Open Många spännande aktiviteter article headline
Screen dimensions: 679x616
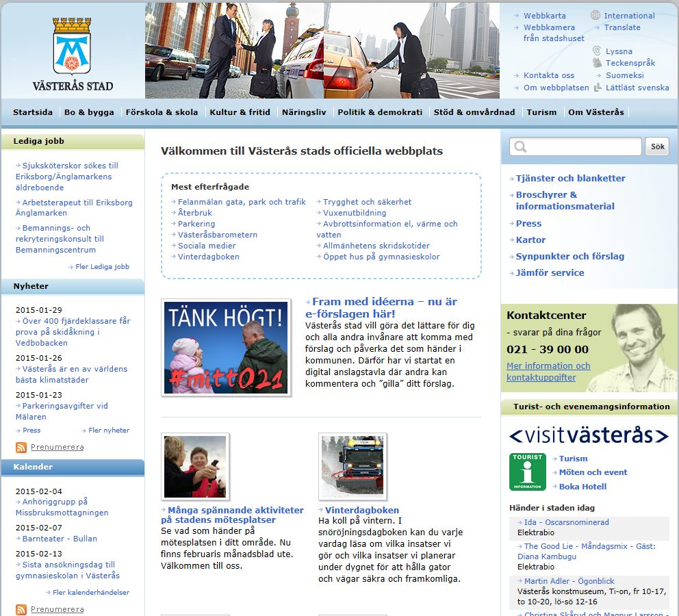[232, 515]
